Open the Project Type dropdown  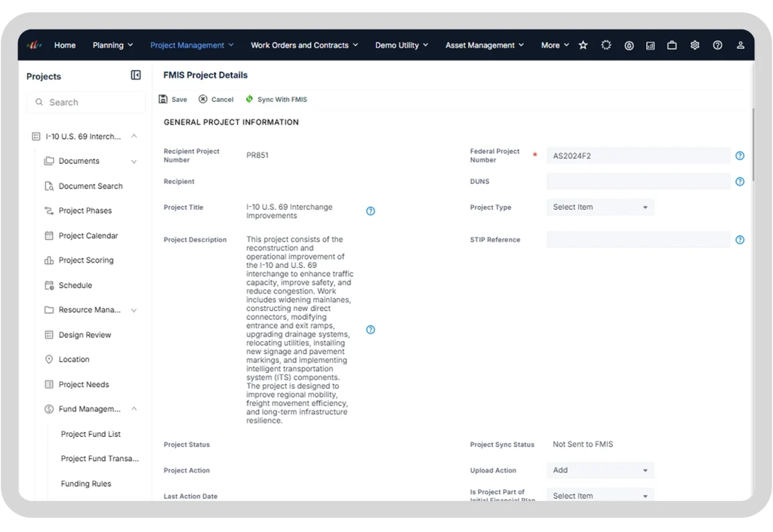(x=600, y=208)
